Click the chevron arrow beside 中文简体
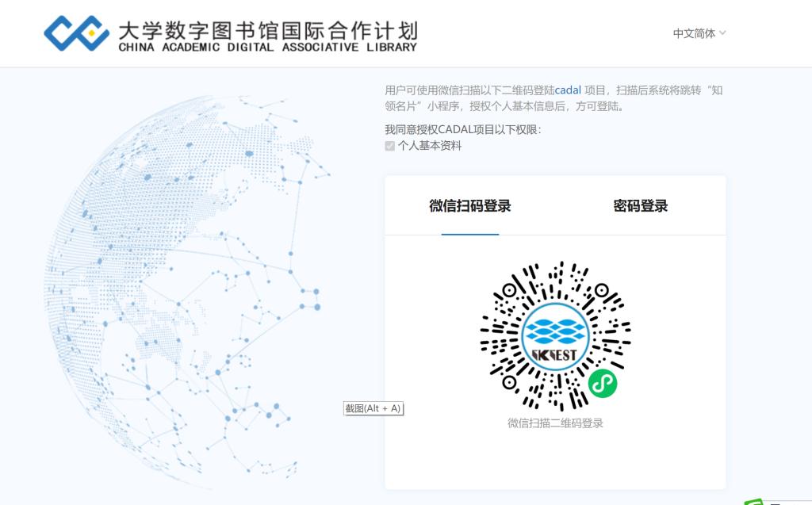812x505 pixels. 722,33
